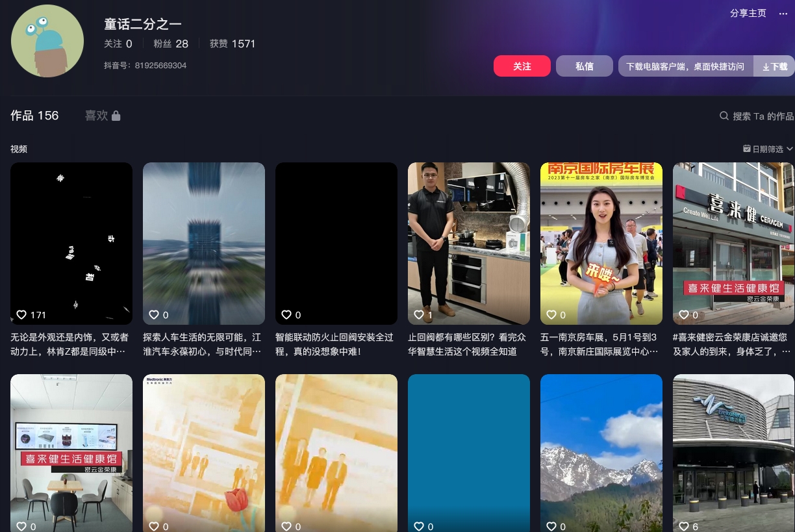This screenshot has height=532, width=795.
Task: Open the 南京国际房车展 video thumbnail
Action: coord(601,244)
